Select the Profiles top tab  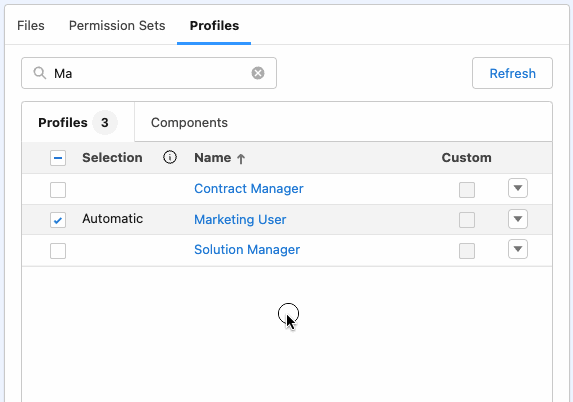214,26
